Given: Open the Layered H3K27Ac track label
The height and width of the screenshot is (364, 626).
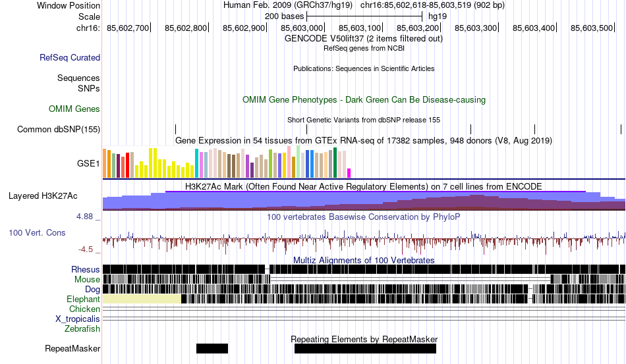Looking at the screenshot, I should click(43, 195).
